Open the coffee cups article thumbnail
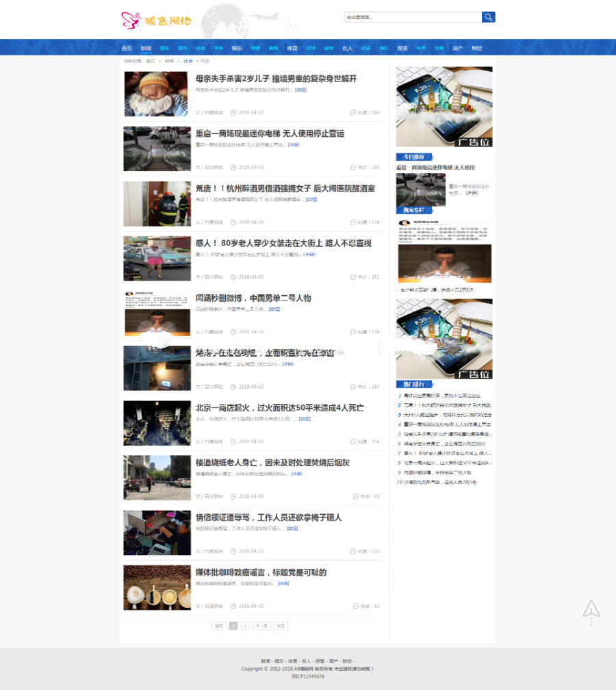This screenshot has height=690, width=616. point(157,587)
